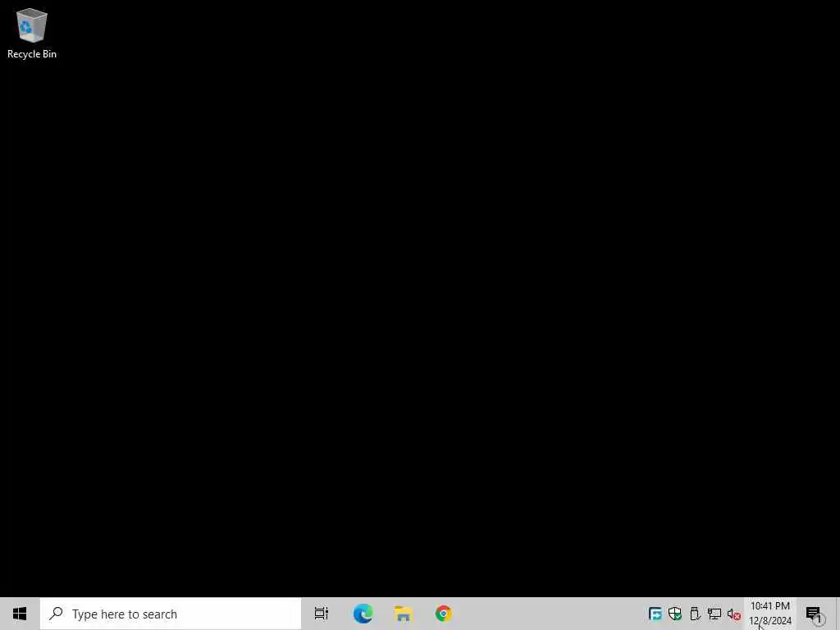Click Safely Remove Hardware USB icon

pyautogui.click(x=695, y=614)
